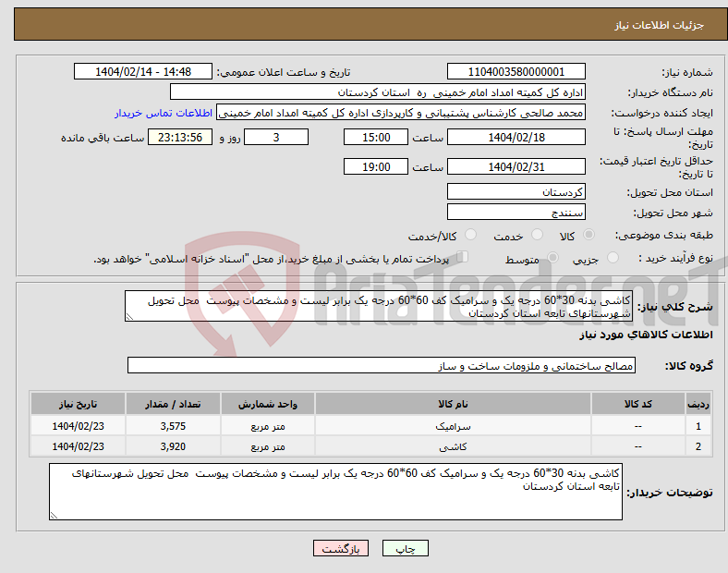Click the توضیحات خریدار buyer notes textarea
Screen dimensions: 728x573
point(335,492)
